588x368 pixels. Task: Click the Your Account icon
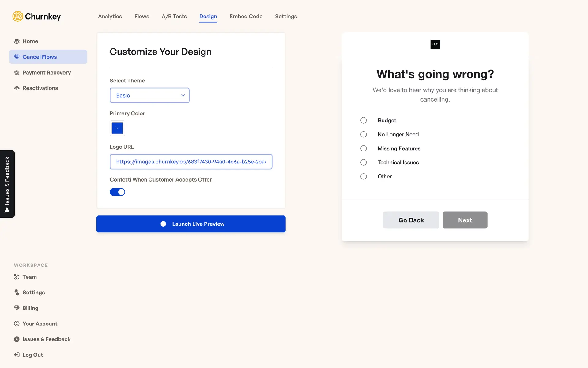click(17, 324)
